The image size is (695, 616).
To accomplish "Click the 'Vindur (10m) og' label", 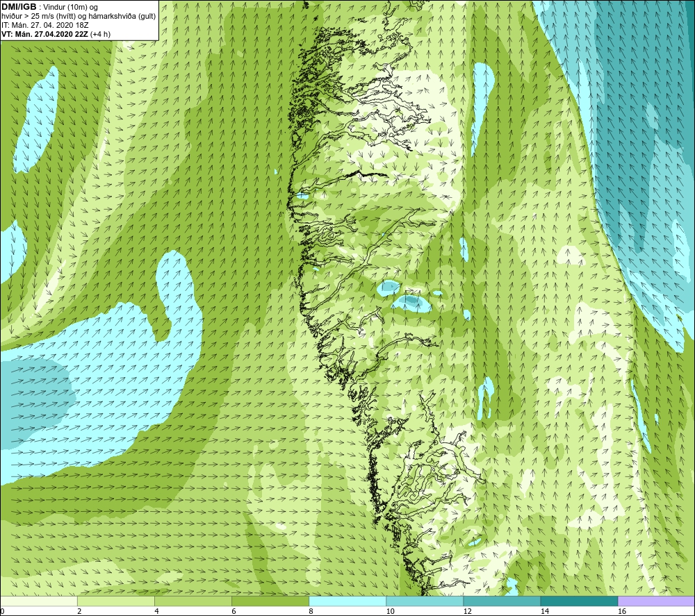I will pos(70,8).
